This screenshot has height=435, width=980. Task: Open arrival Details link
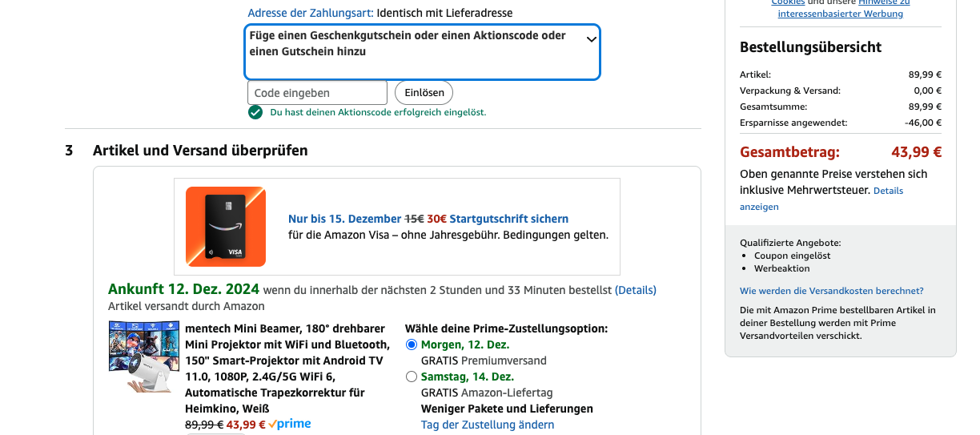pos(635,290)
